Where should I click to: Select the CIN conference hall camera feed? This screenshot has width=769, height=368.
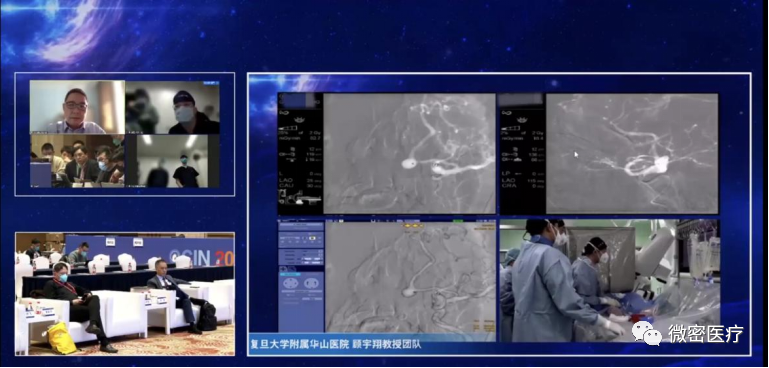(x=125, y=294)
